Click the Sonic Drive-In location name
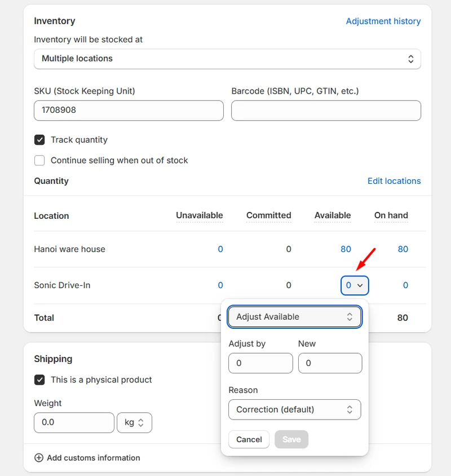451x476 pixels. tap(62, 285)
